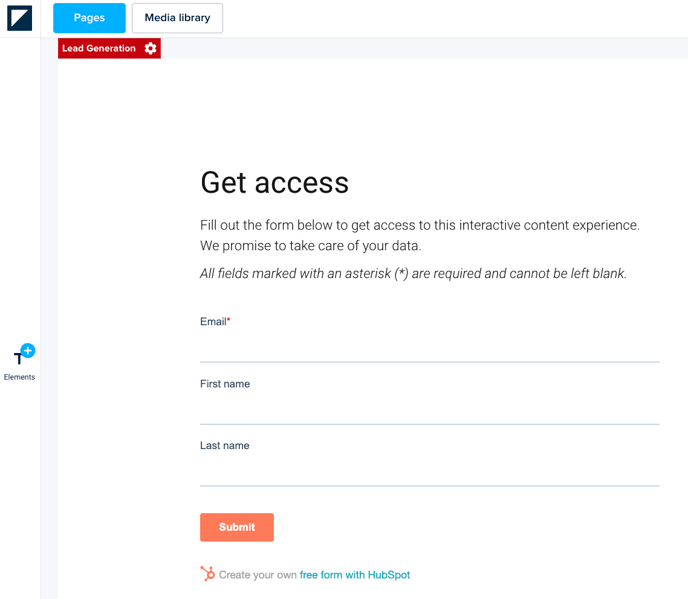688x599 pixels.
Task: Click the Elements add icon in sidebar
Action: tap(22, 355)
